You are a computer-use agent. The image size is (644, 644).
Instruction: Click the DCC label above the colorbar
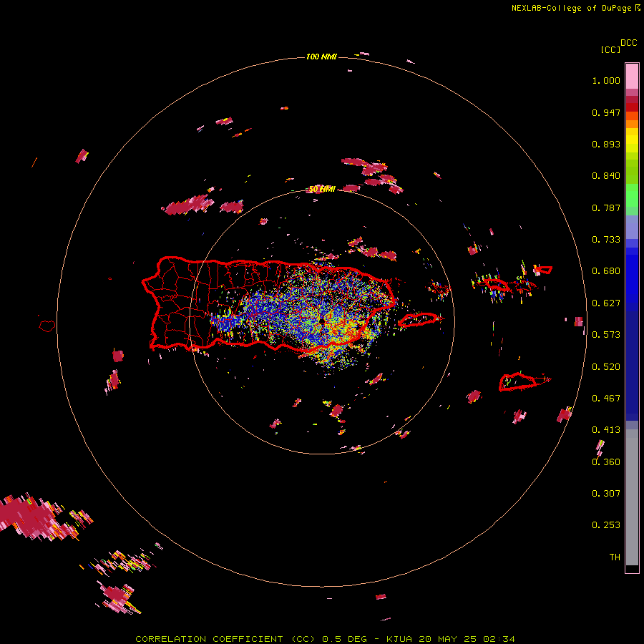629,43
